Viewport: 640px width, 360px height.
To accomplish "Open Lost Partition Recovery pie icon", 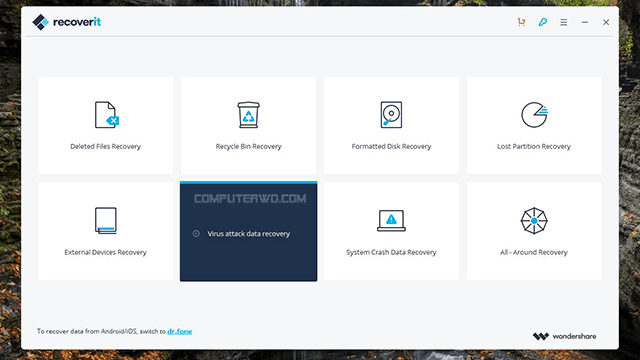I will 534,115.
